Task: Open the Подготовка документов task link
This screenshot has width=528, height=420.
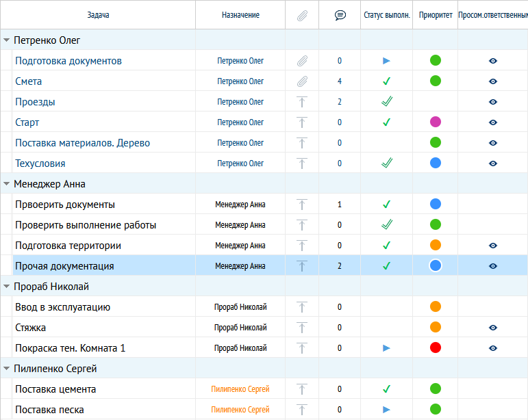Action: pyautogui.click(x=68, y=61)
